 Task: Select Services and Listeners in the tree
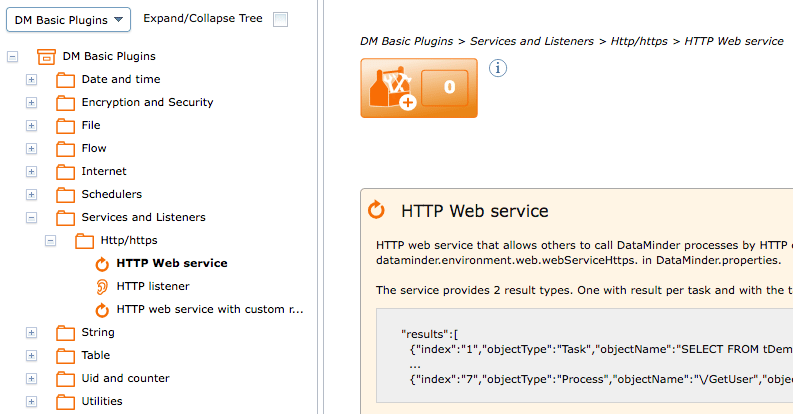pos(144,217)
